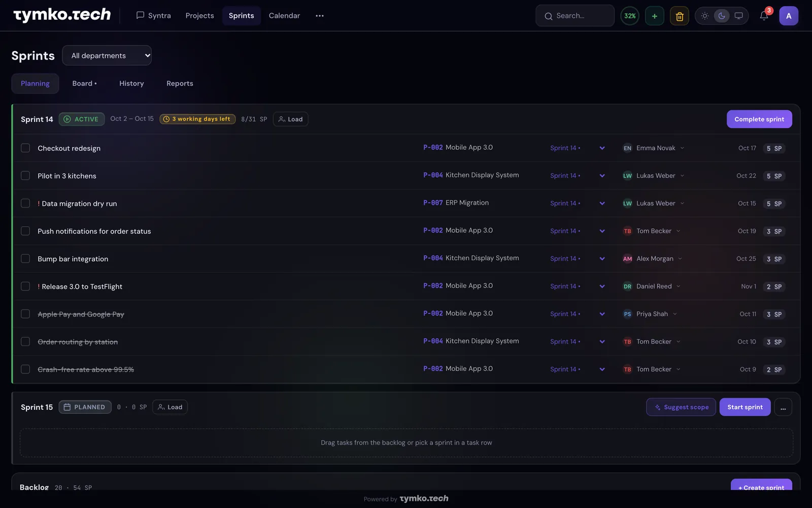Open Sprint 15's three-dot options menu
Image resolution: width=812 pixels, height=508 pixels.
point(783,407)
